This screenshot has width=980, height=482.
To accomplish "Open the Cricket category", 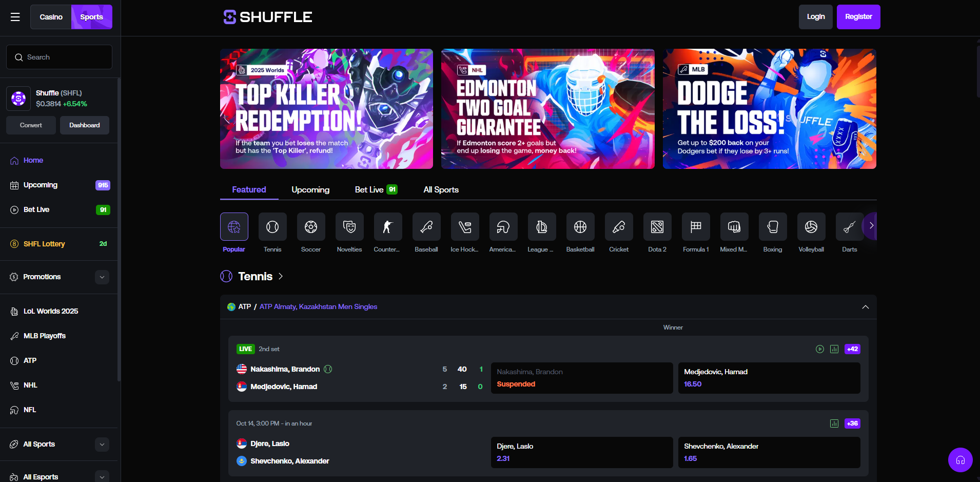I will (x=618, y=226).
